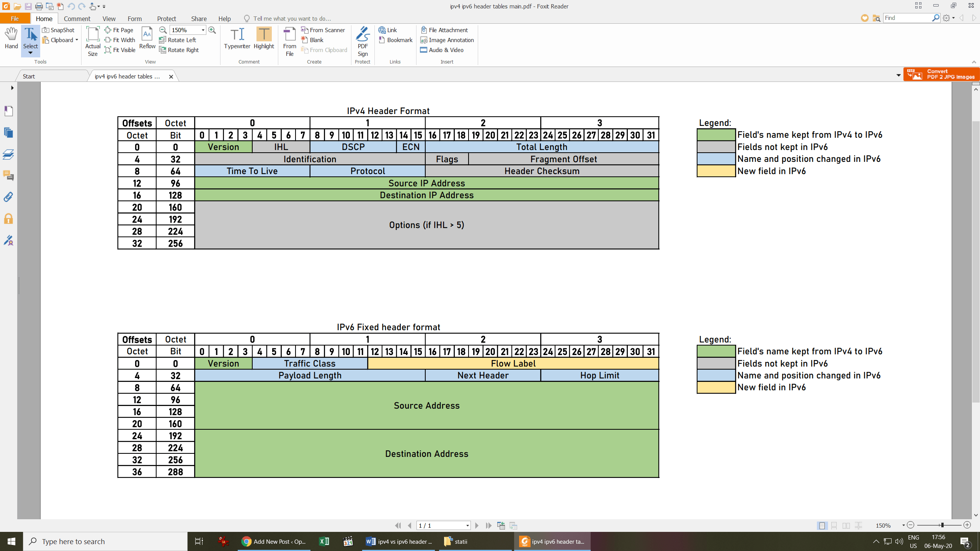980x551 pixels.
Task: Add a Bookmark from Links group
Action: [395, 40]
